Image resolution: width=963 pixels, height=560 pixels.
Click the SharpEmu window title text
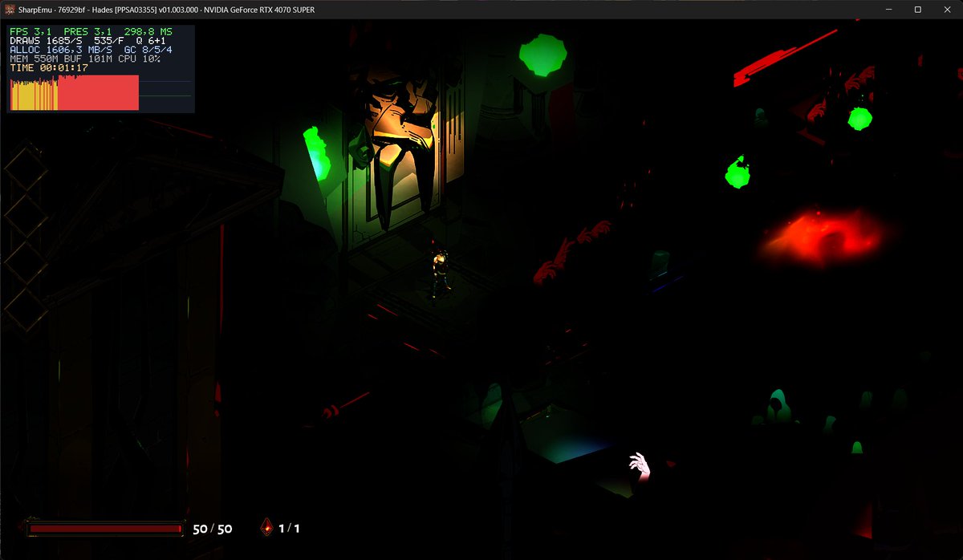[x=167, y=9]
